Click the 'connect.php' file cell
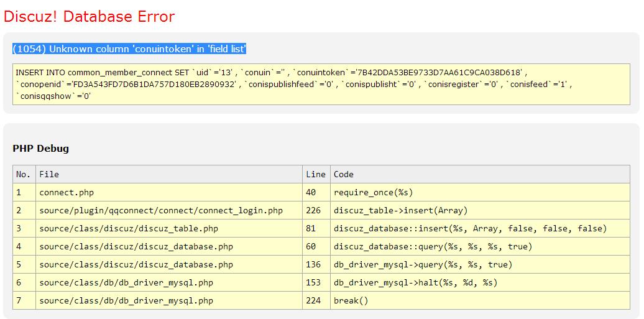This screenshot has width=644, height=319. pos(67,192)
